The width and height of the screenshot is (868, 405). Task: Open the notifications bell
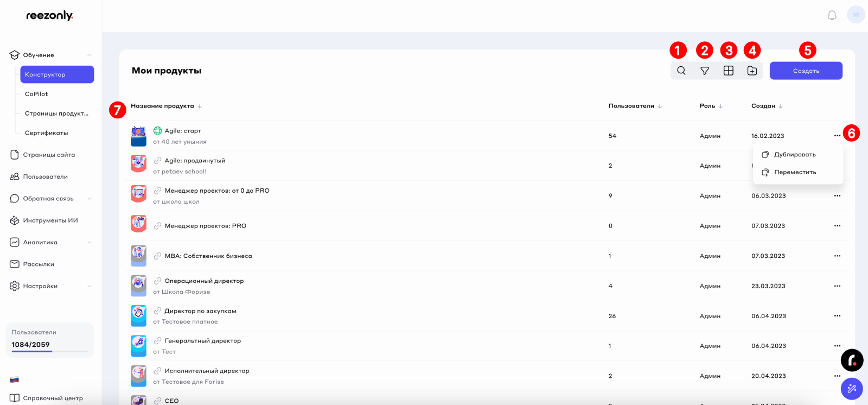click(832, 15)
